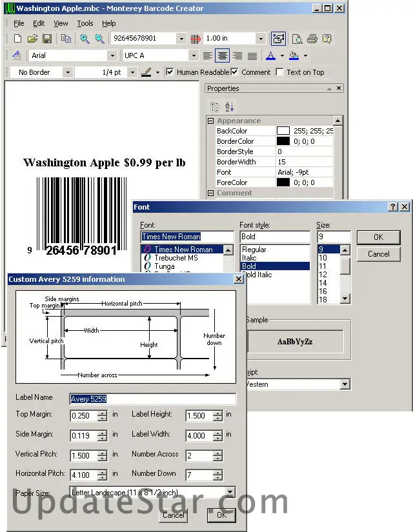Click Cancel in the Font dialog
413x532 pixels.
[x=378, y=254]
